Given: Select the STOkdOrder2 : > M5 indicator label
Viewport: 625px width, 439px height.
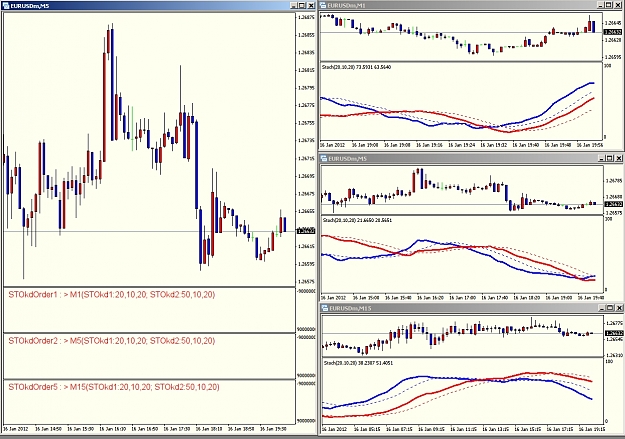Looking at the screenshot, I should pos(112,341).
